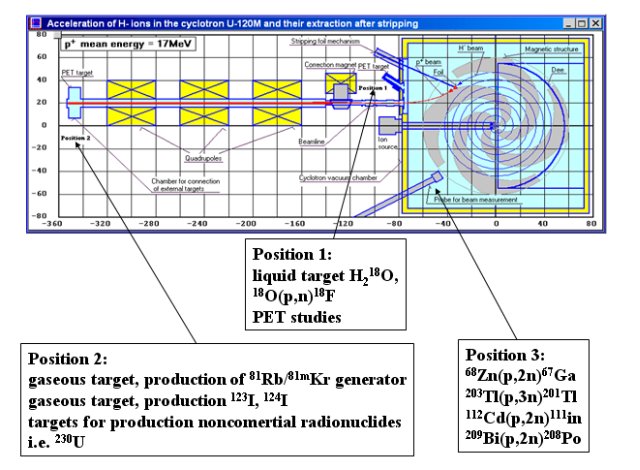Click the 'PET studies' line
This screenshot has height=470, width=640.
(297, 317)
